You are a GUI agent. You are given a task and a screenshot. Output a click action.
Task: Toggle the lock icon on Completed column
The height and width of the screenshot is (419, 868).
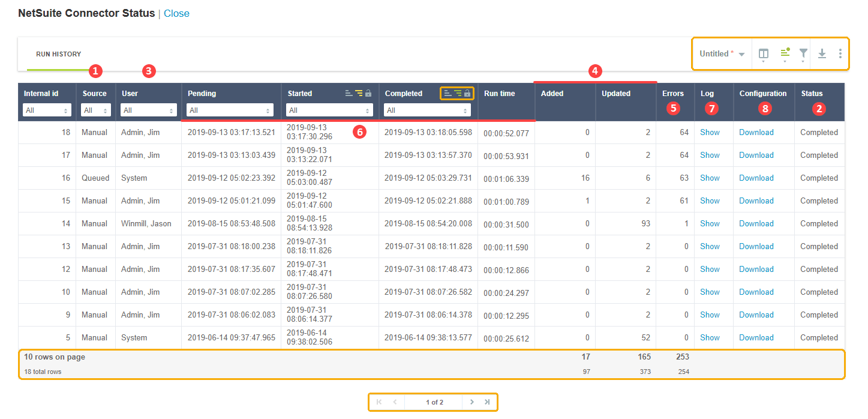pyautogui.click(x=467, y=93)
